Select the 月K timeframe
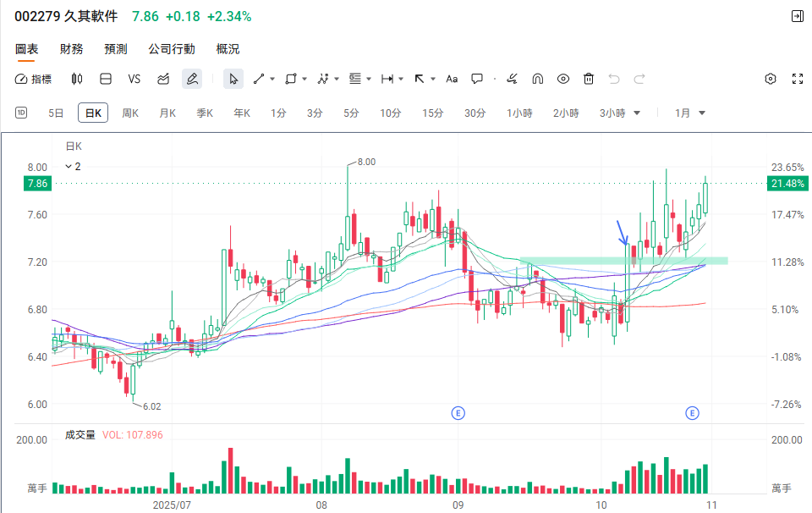This screenshot has height=513, width=812. tap(167, 113)
